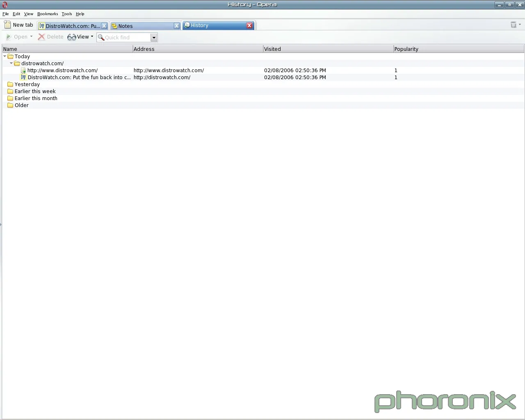Image resolution: width=525 pixels, height=420 pixels.
Task: Click the visited time of http://distrowatch.com/ row
Action: coord(295,78)
